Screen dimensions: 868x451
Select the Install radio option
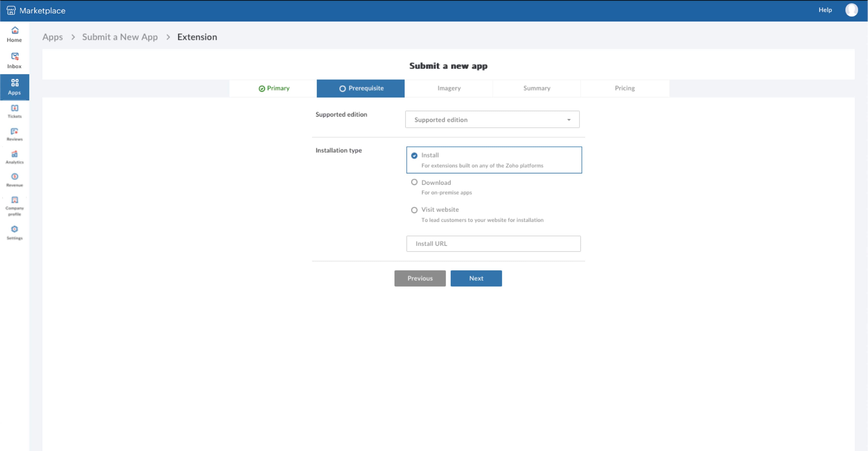tap(414, 155)
